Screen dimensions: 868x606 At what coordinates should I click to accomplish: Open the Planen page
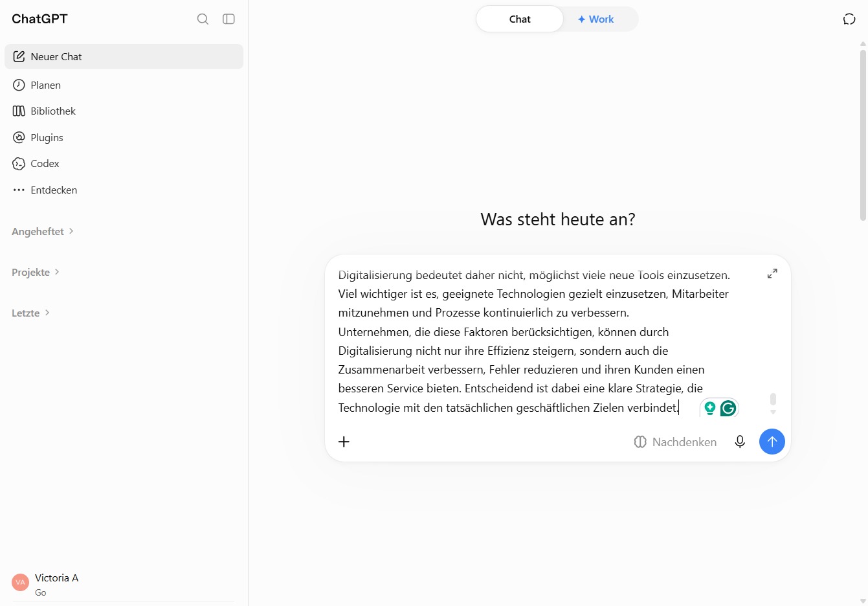point(124,85)
